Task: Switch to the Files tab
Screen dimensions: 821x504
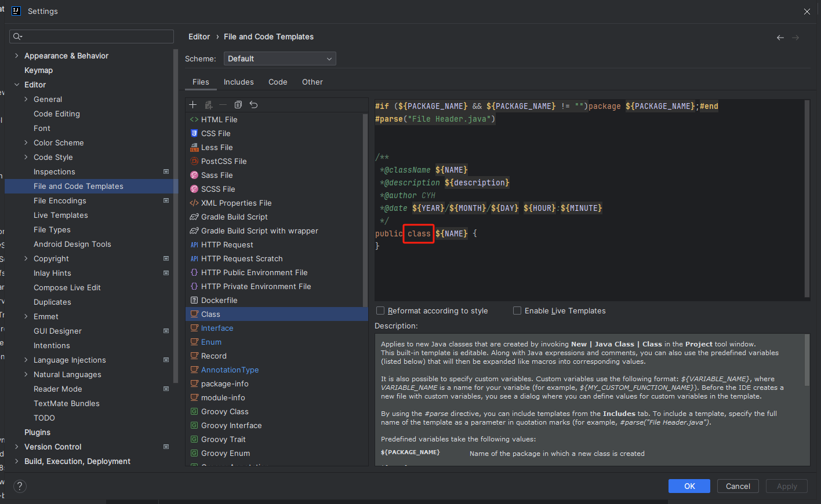Action: tap(201, 82)
